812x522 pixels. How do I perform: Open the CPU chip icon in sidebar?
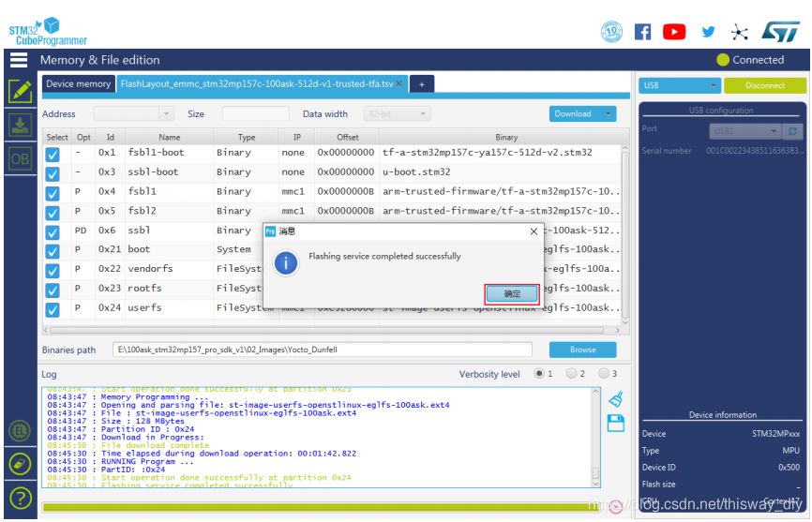(x=20, y=430)
